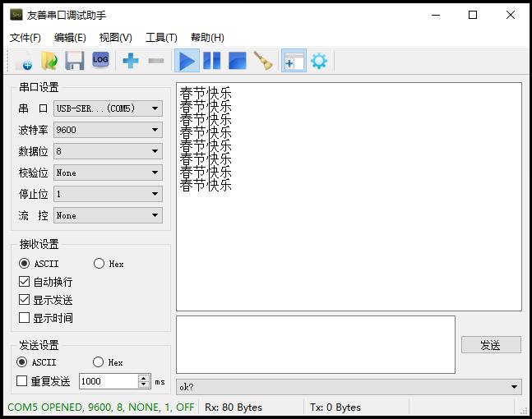Click the app icon in the title bar
The image size is (532, 419).
[x=16, y=15]
